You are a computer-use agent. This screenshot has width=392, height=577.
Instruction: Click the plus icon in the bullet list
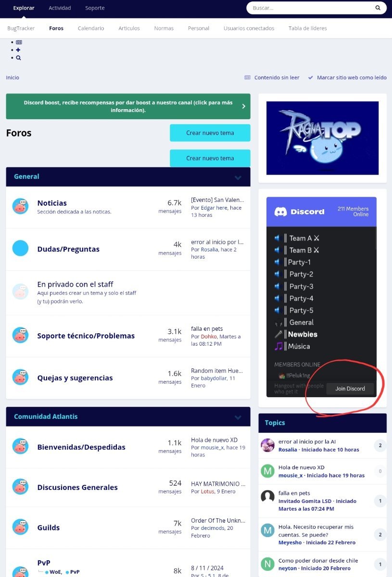(x=18, y=50)
